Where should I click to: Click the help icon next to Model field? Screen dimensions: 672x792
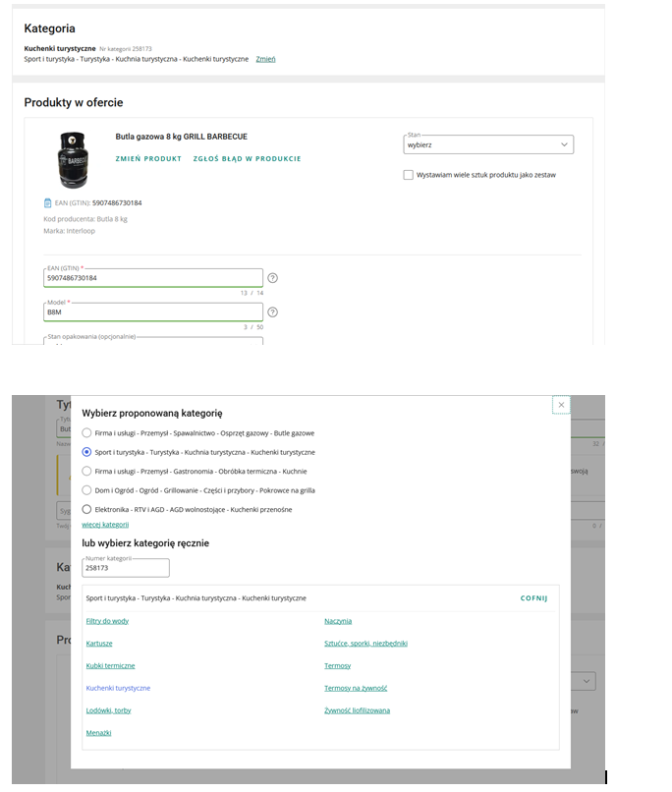coord(272,312)
